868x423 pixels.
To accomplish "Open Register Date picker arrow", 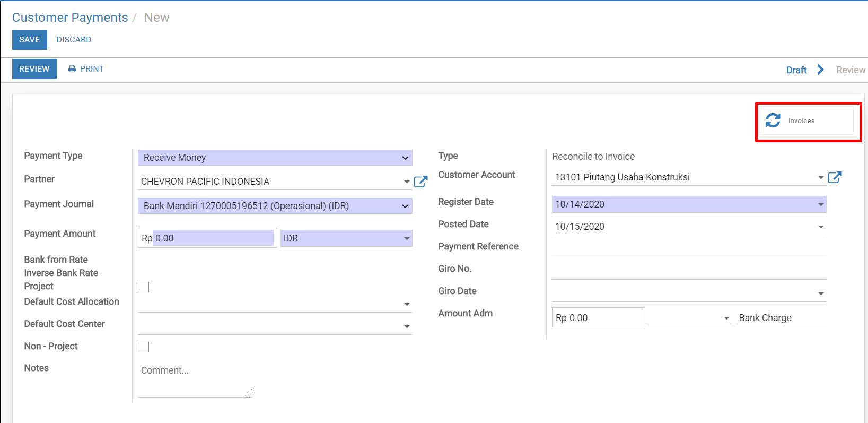I will click(x=821, y=204).
